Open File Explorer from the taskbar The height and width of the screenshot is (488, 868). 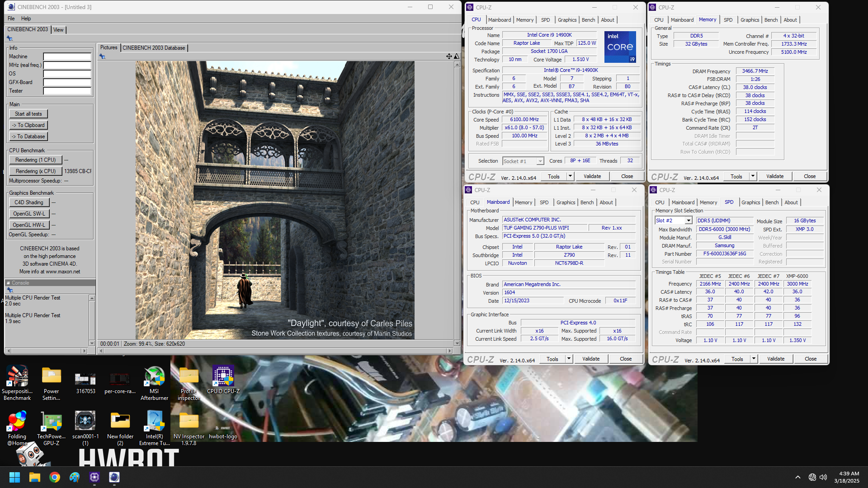point(35,477)
